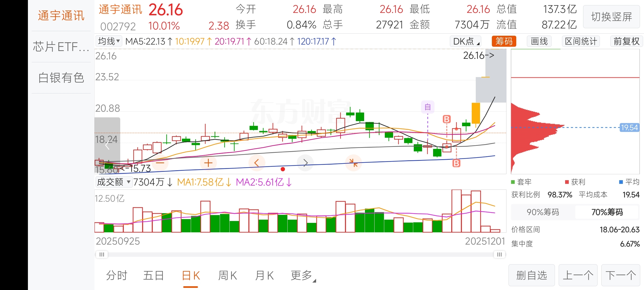Click the left handle of date range slider
Image resolution: width=644 pixels, height=290 pixels.
coord(102,254)
